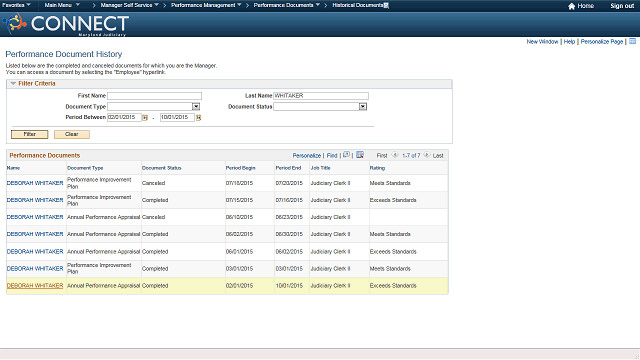Click the Last link in the table navigation
Screen dimensions: 640x360
point(438,156)
